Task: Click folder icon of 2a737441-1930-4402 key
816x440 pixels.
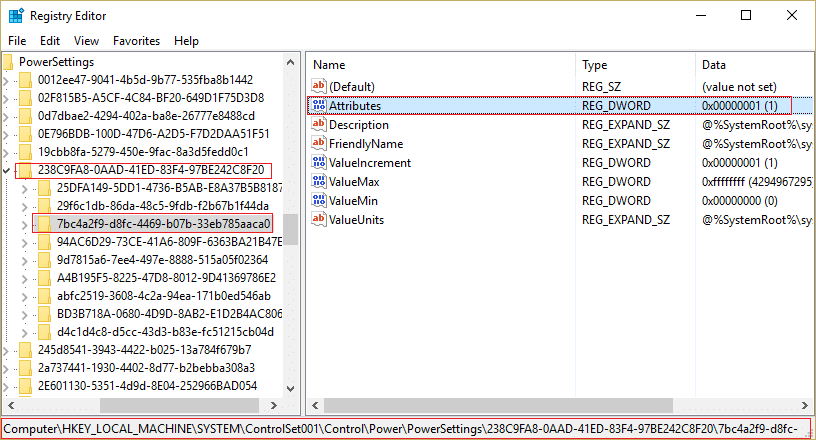Action: (25, 368)
